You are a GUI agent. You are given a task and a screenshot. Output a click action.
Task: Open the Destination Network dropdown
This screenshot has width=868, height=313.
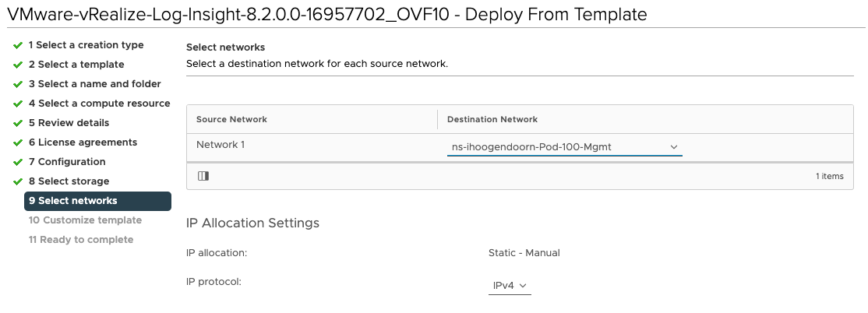pyautogui.click(x=564, y=146)
